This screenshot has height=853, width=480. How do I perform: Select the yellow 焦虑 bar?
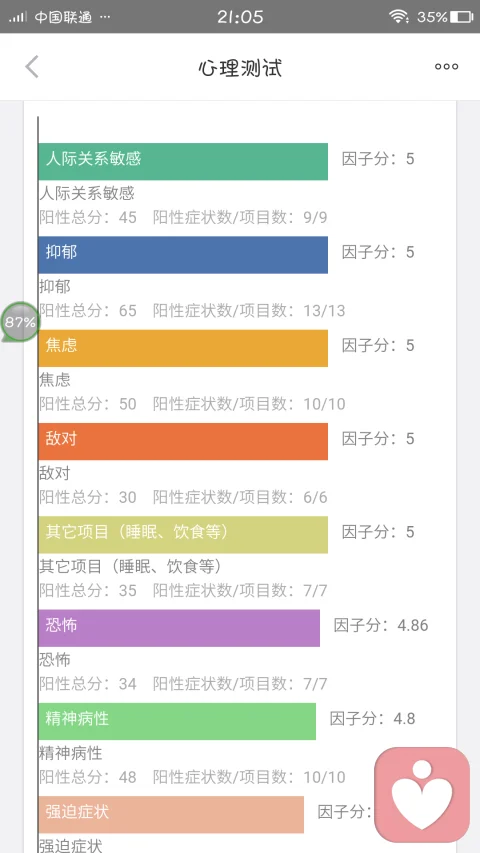[183, 348]
